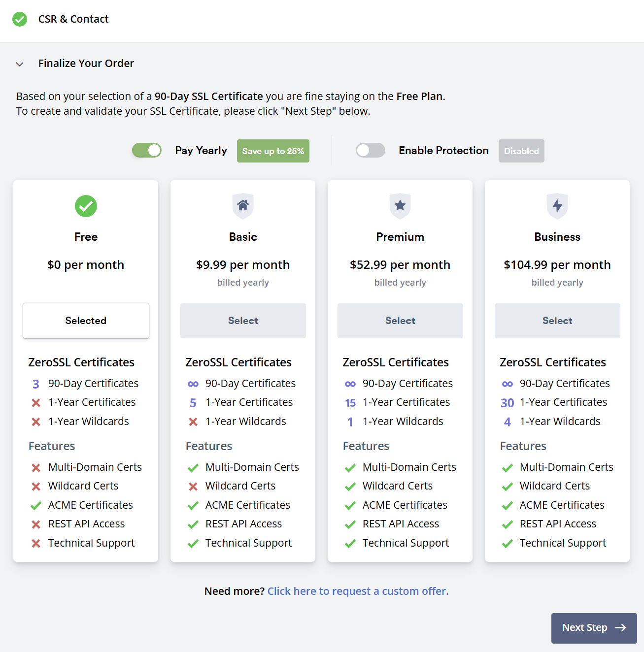Image resolution: width=644 pixels, height=652 pixels.
Task: Click the green check beside CSR & Contact
Action: 20,19
